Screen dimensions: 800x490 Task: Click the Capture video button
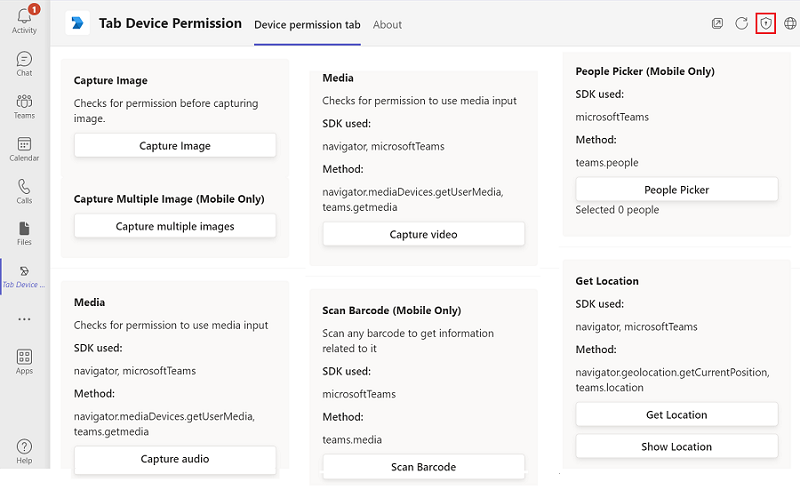coord(423,235)
